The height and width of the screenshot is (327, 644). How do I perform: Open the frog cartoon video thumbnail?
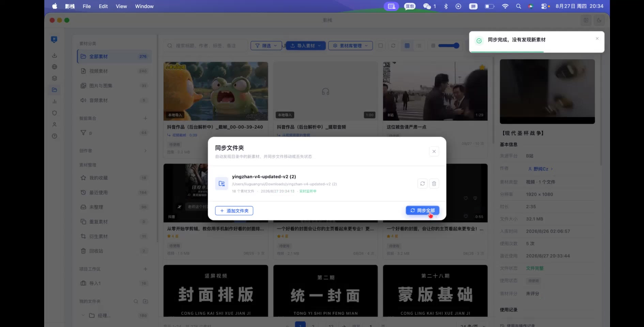[216, 91]
